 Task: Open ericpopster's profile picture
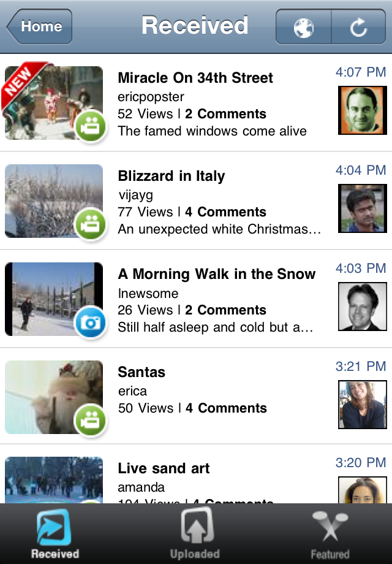[363, 110]
